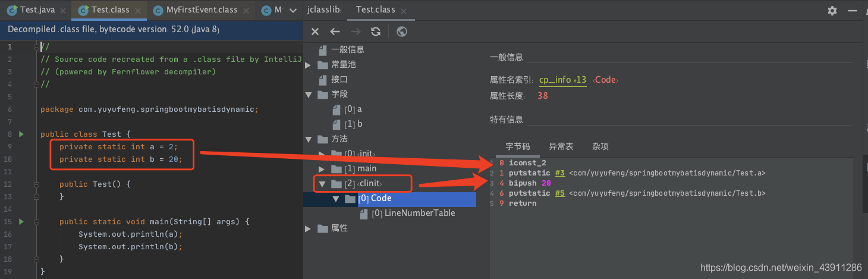Follow the cp_info #13 link
The width and height of the screenshot is (868, 279).
[562, 80]
